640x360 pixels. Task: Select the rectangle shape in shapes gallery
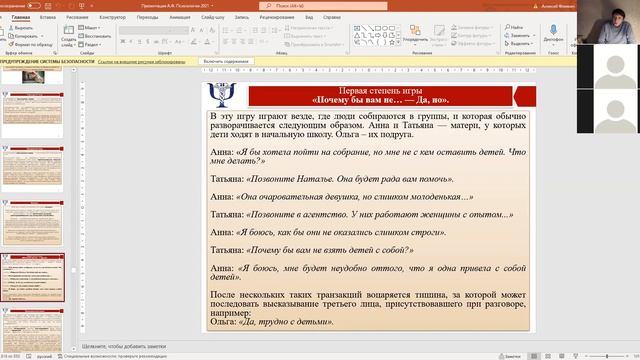click(x=378, y=28)
